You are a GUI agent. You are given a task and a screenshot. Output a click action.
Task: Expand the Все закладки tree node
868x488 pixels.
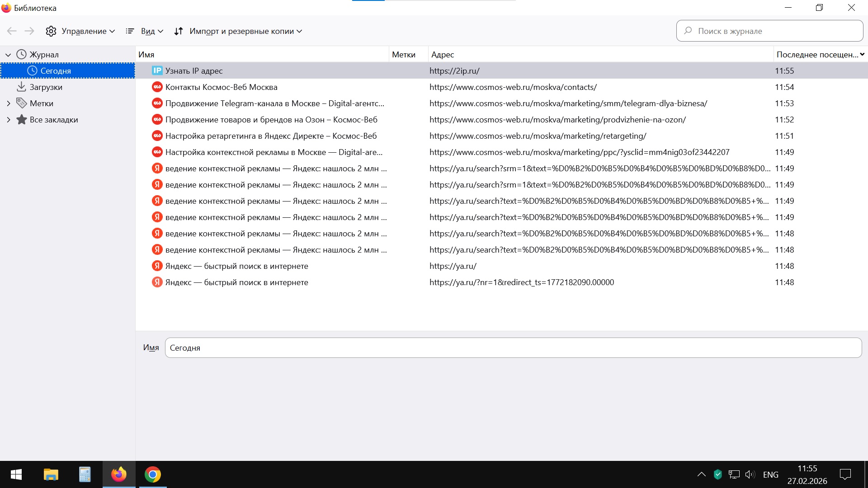pyautogui.click(x=8, y=120)
